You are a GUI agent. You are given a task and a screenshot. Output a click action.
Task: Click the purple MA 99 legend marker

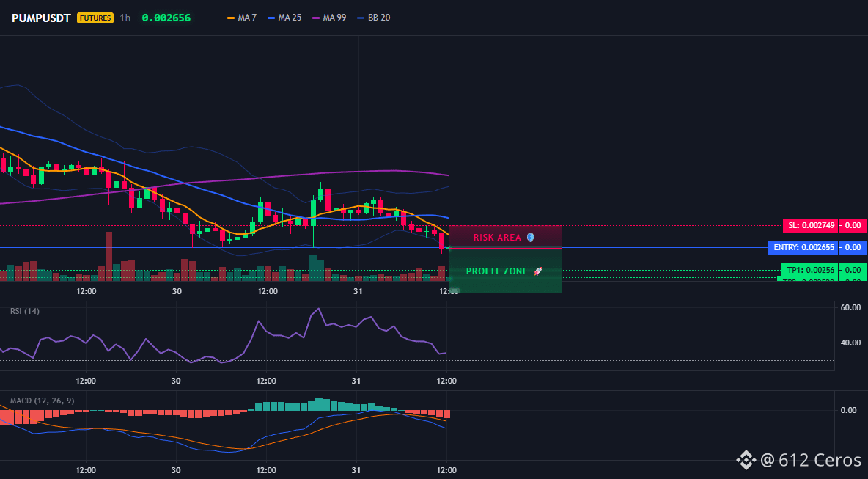tap(316, 18)
